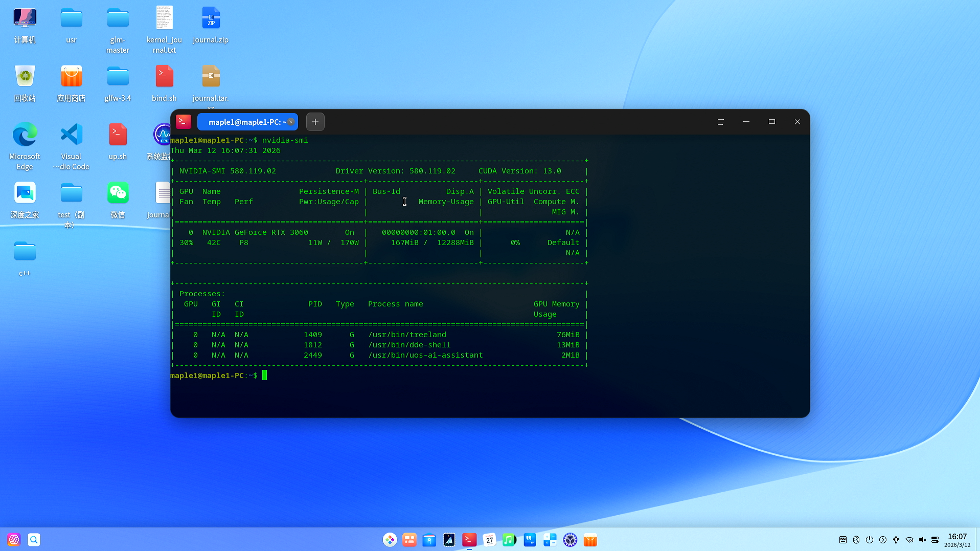Open the recycle bin icon
The image size is (980, 551).
point(25,77)
